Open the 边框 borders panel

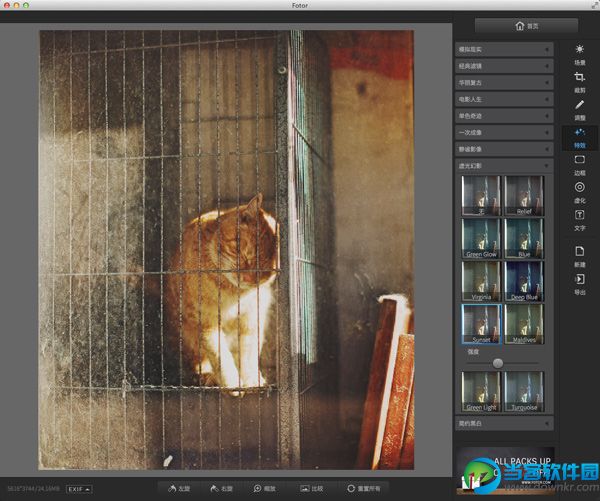coord(580,162)
